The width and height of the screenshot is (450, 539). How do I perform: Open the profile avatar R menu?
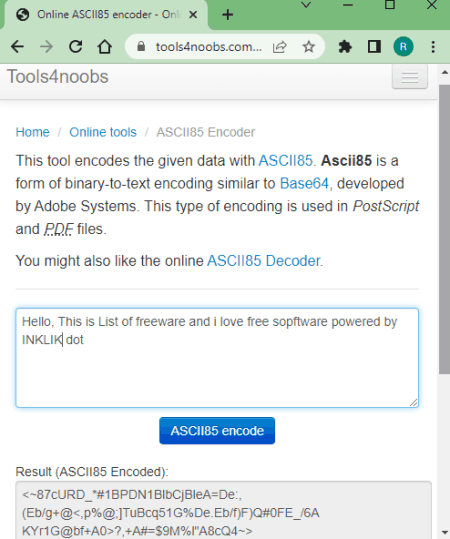point(403,47)
